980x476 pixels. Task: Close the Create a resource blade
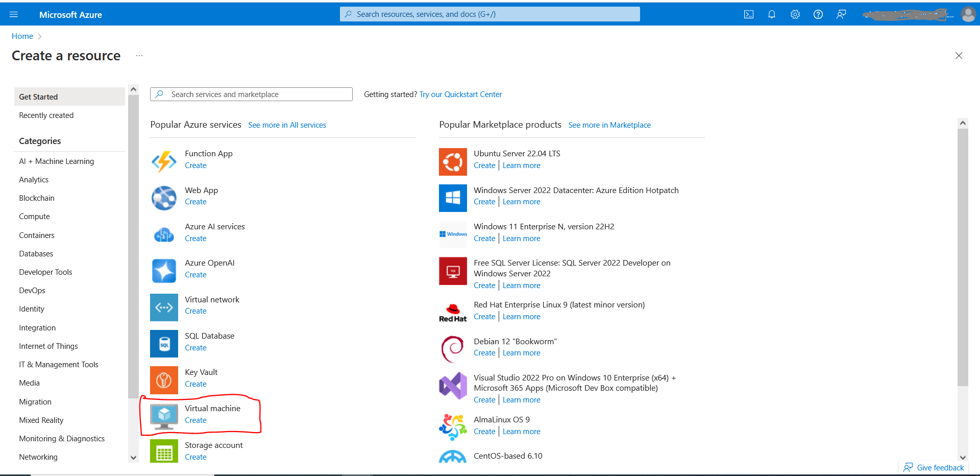tap(959, 56)
